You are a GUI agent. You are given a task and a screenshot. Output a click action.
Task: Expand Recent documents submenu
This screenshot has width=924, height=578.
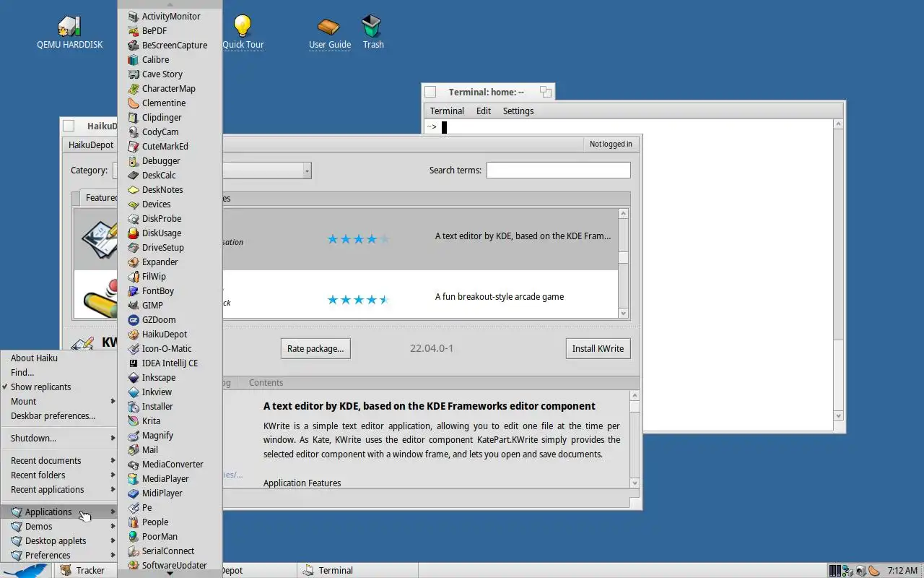click(59, 460)
